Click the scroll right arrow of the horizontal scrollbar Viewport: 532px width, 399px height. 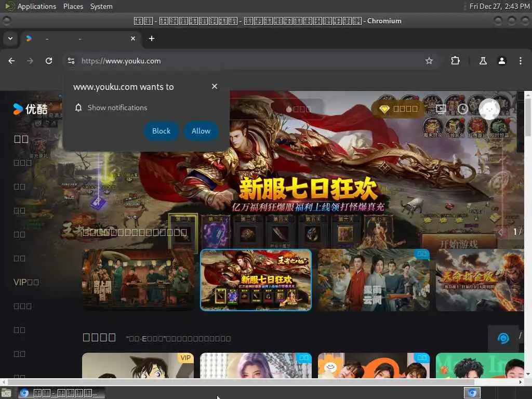click(521, 382)
